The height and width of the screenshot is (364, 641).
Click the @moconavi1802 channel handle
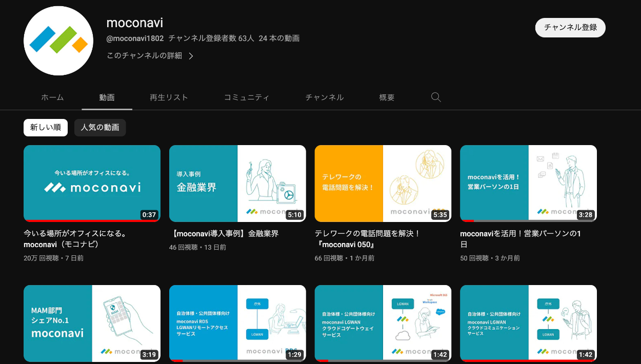[x=135, y=38]
